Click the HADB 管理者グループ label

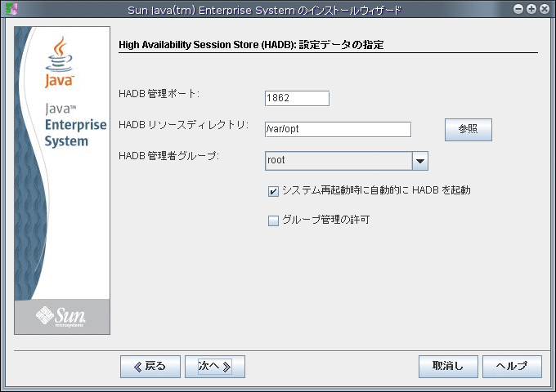pos(168,156)
